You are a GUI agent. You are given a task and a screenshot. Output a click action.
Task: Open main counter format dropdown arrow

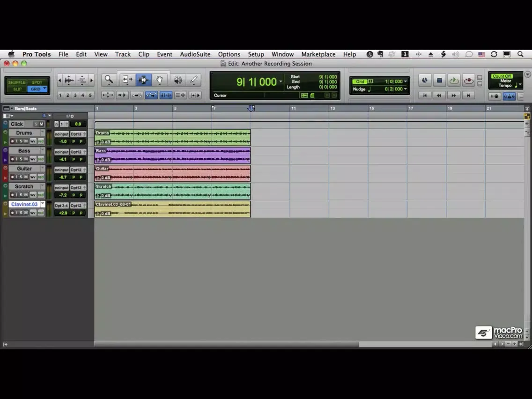click(281, 81)
